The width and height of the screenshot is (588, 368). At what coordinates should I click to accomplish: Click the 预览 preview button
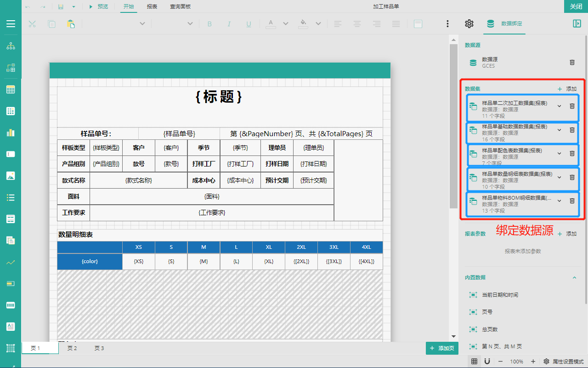[x=98, y=6]
